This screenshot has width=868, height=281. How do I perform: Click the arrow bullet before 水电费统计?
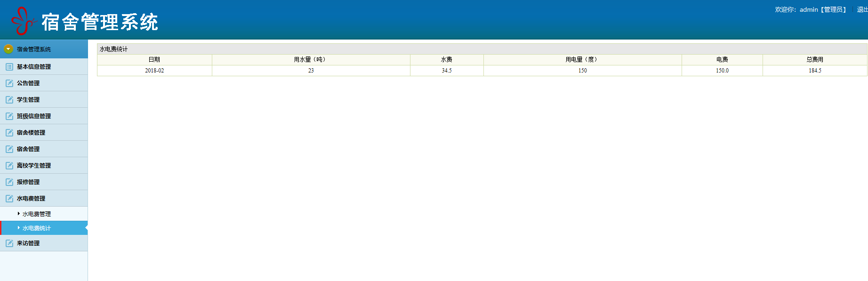point(19,228)
